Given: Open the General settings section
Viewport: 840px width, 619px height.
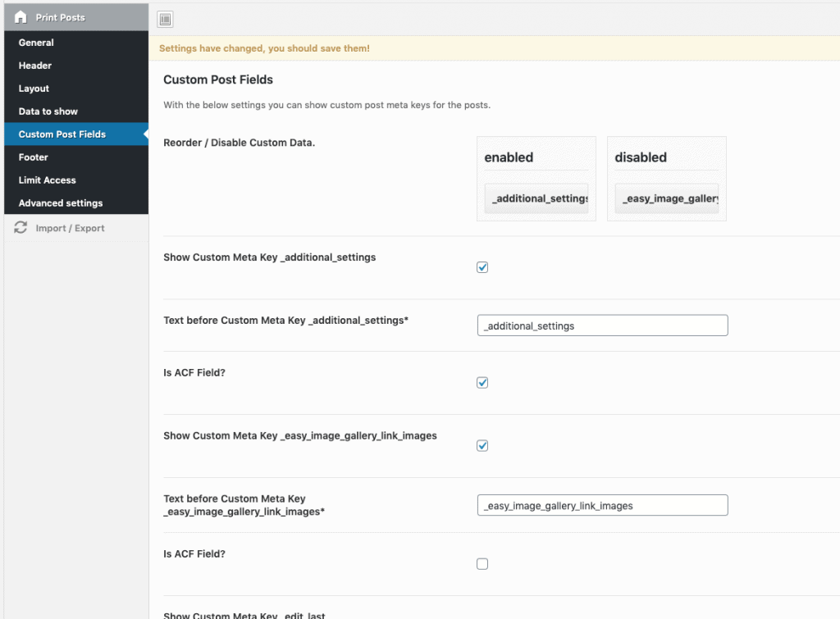Looking at the screenshot, I should click(x=36, y=43).
